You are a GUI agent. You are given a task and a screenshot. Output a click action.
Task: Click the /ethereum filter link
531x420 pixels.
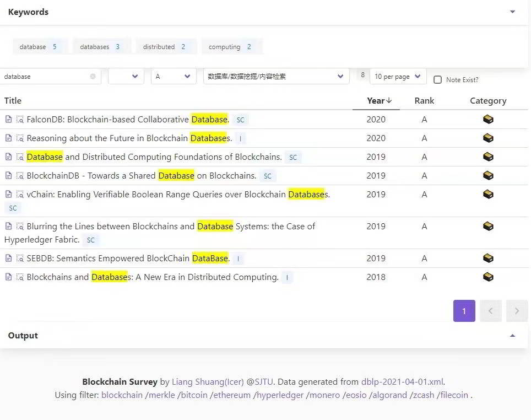[x=230, y=395]
